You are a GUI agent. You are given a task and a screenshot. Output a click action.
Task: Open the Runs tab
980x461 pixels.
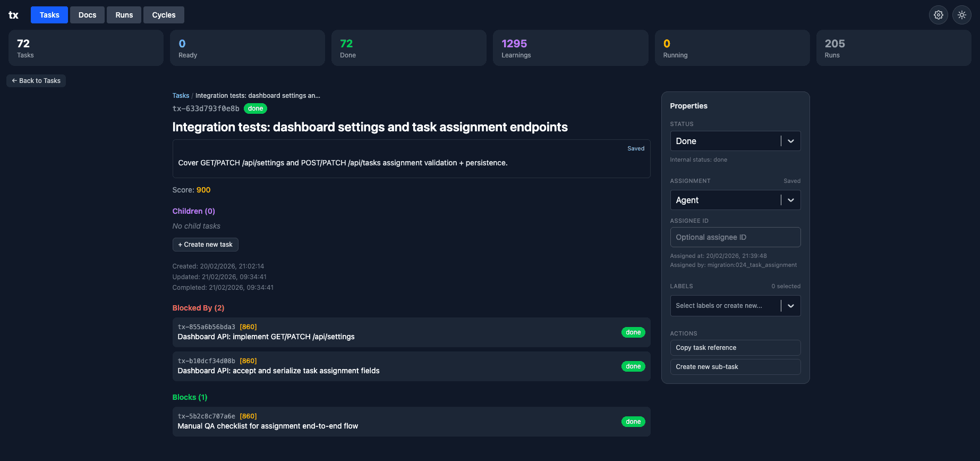124,15
